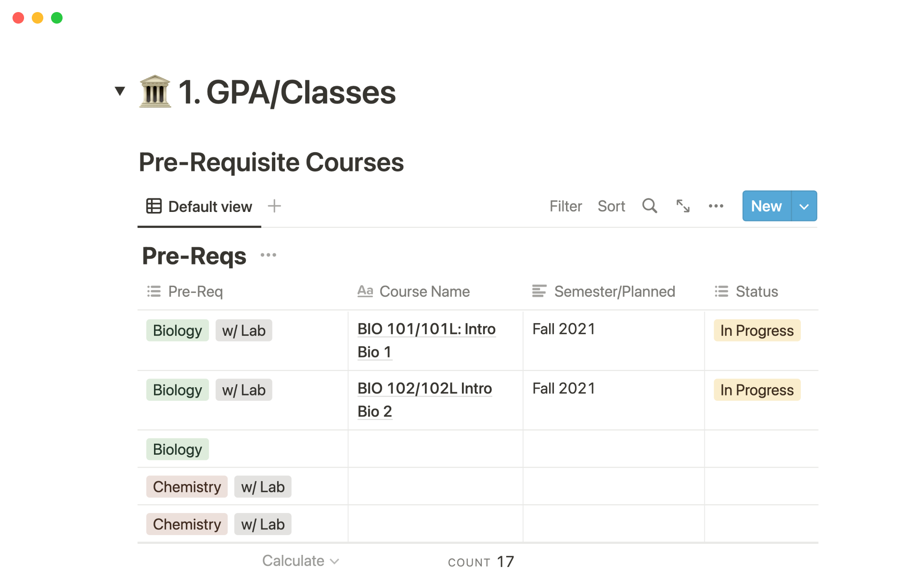Click the search magnifier icon
Image resolution: width=924 pixels, height=578 pixels.
pyautogui.click(x=649, y=206)
